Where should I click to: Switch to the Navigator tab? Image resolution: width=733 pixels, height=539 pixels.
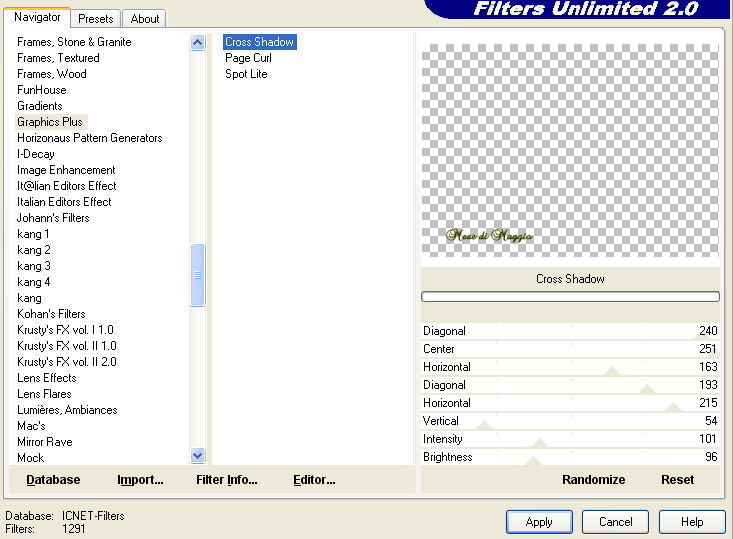(37, 17)
